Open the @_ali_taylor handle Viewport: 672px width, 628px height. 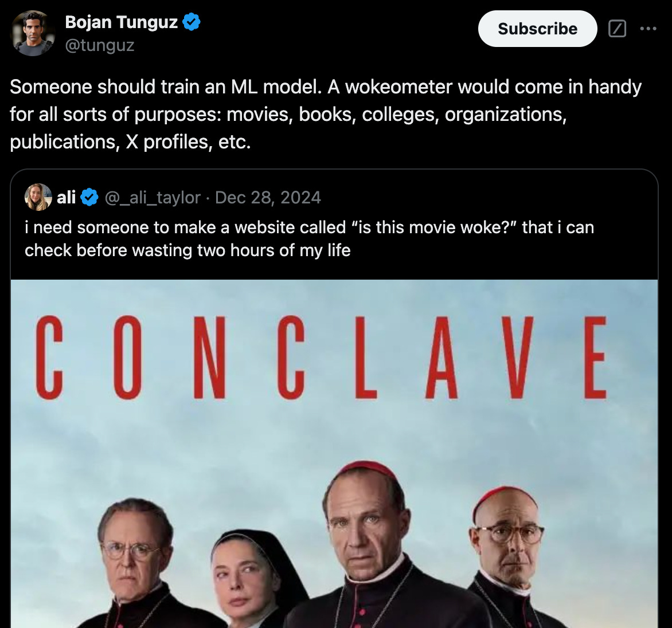tap(153, 198)
